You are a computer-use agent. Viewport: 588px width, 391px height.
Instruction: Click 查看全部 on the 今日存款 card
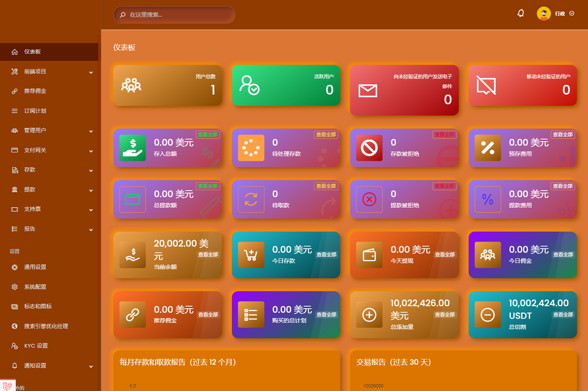point(326,255)
